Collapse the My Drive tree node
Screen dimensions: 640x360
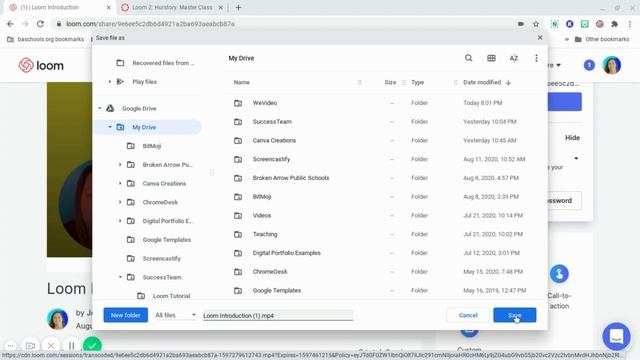click(x=110, y=127)
